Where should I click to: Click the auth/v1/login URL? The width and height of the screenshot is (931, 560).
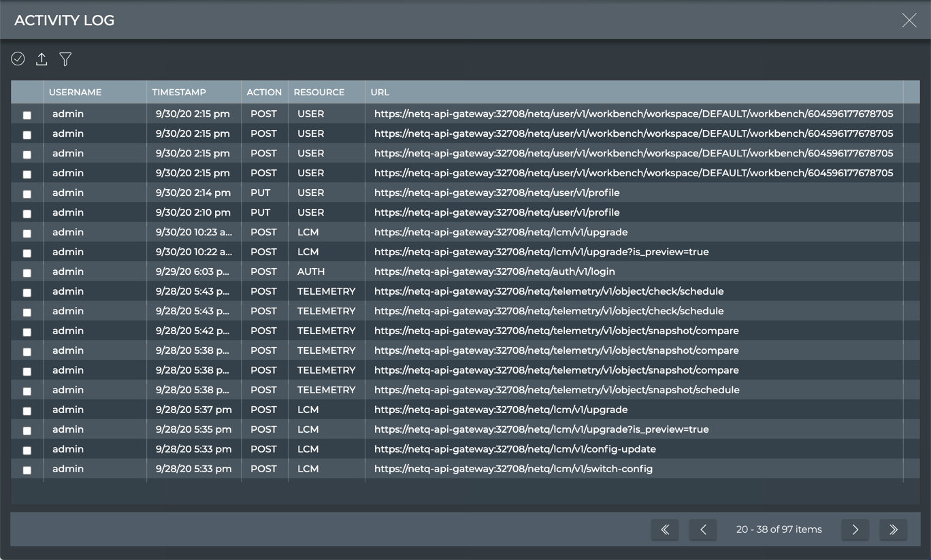(x=494, y=271)
